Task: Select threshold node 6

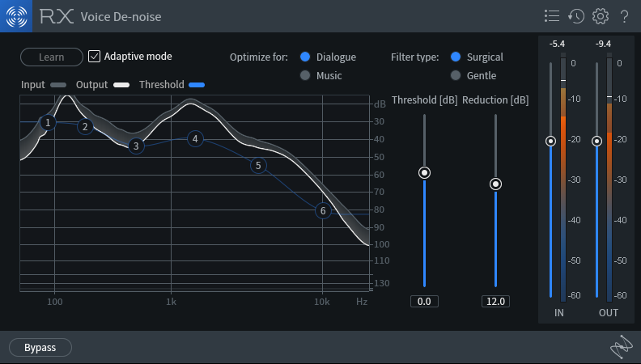Action: (323, 210)
